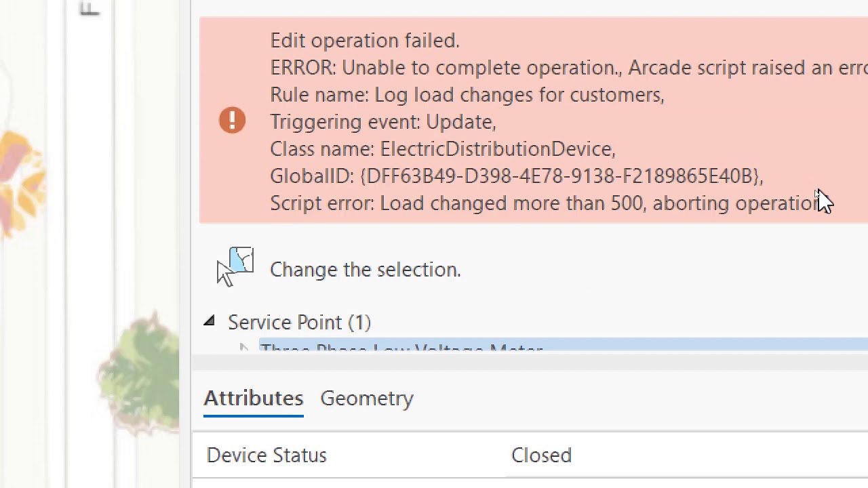The image size is (868, 488).
Task: Click the Change the selection tool icon
Action: (x=235, y=267)
